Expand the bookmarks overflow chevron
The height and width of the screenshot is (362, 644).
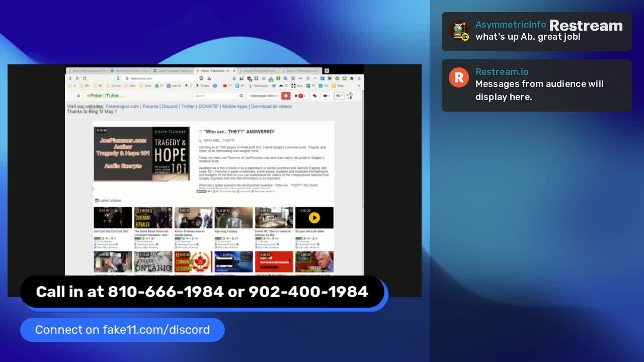coord(359,86)
